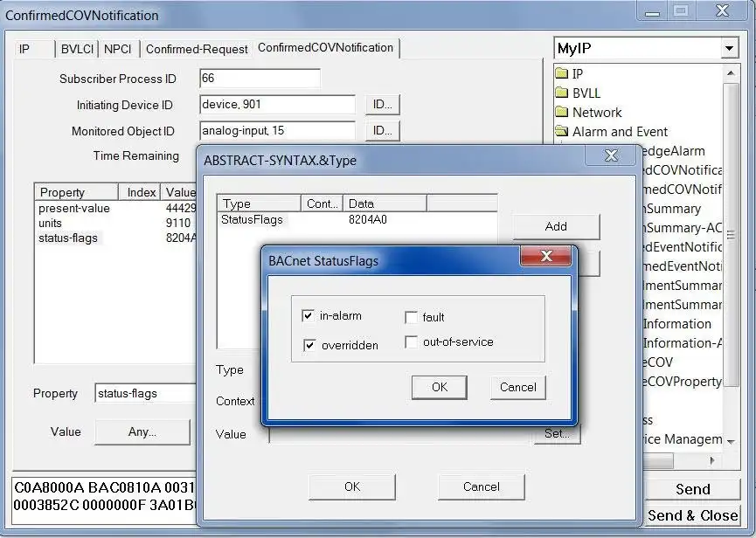The image size is (756, 538).
Task: Enable the out-of-service flag
Action: tap(412, 342)
